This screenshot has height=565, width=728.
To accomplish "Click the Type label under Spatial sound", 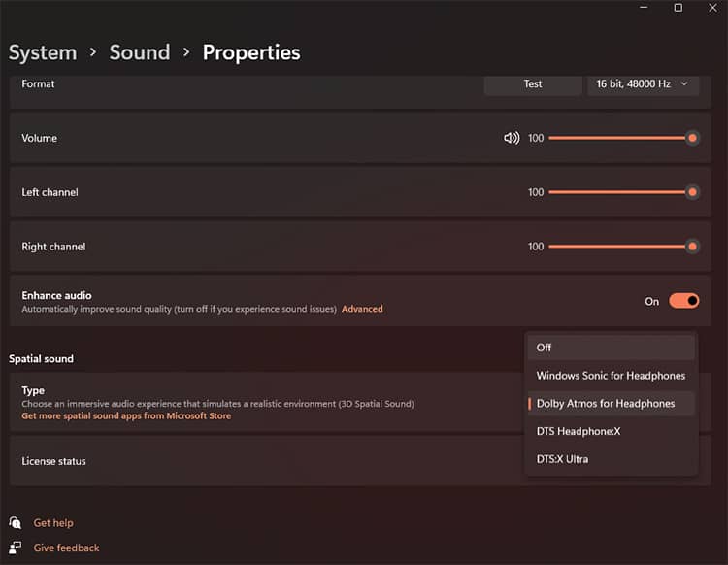I will 33,390.
